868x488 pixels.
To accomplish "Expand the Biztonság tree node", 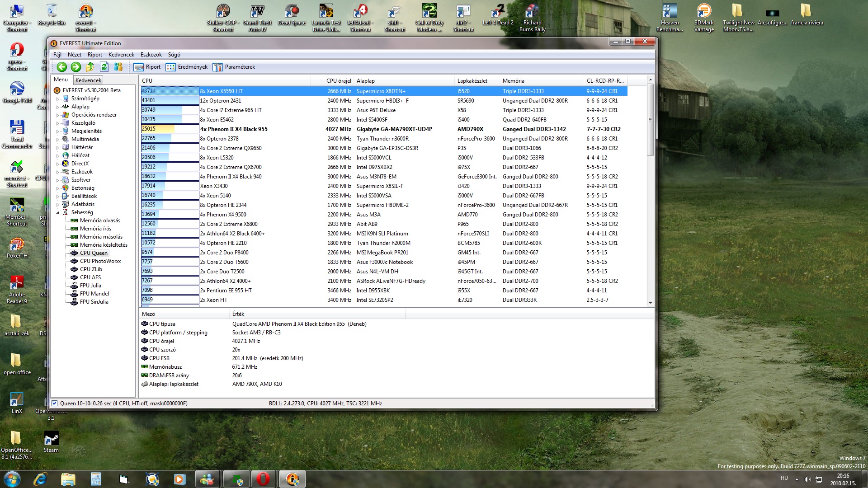I will tap(57, 188).
